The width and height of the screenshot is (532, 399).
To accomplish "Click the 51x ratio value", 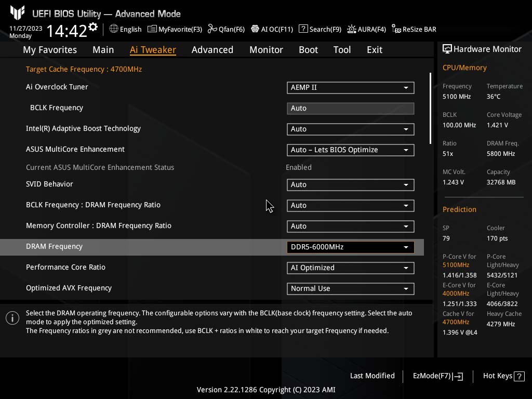I will (447, 154).
